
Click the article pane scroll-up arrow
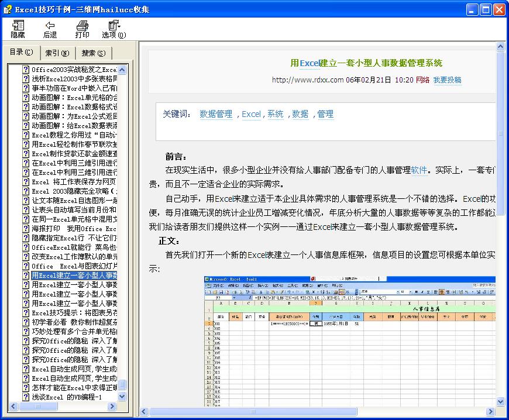501,47
